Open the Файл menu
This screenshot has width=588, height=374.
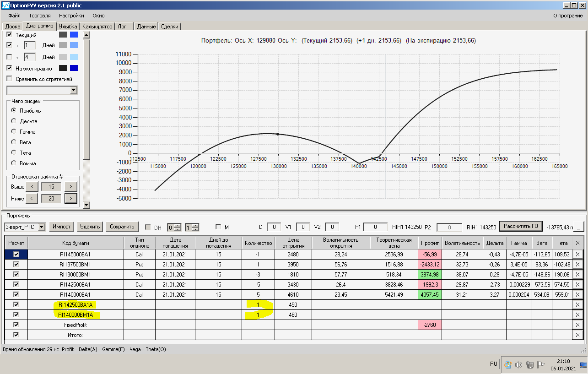pyautogui.click(x=14, y=16)
